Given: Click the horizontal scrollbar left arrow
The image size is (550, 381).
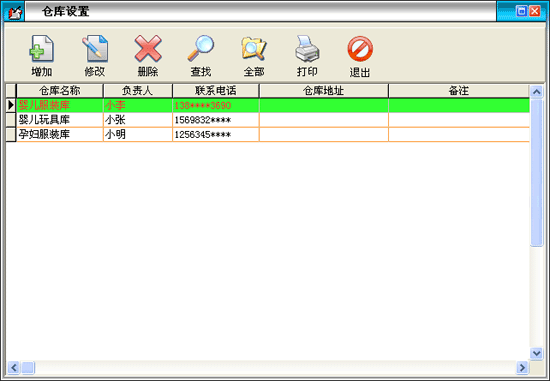Looking at the screenshot, I should [x=14, y=367].
